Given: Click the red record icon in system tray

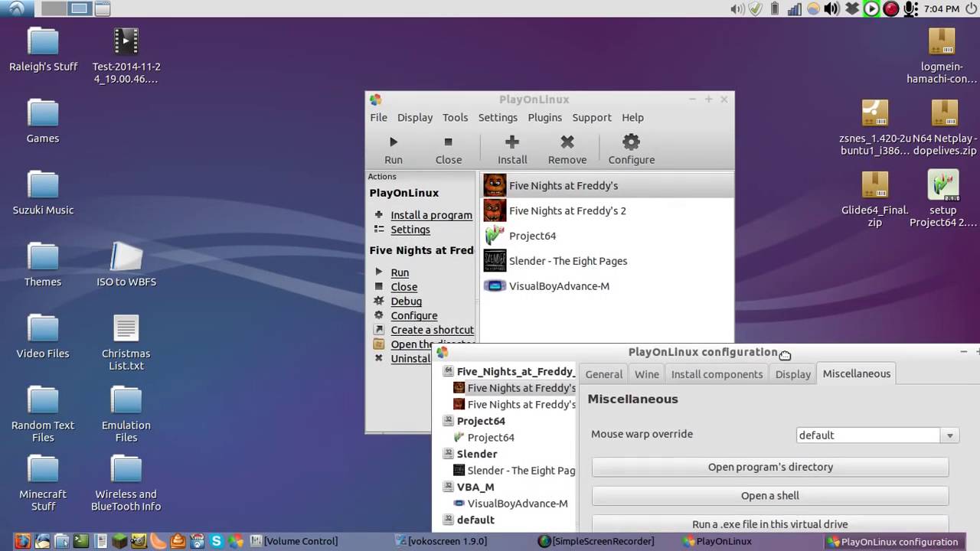Looking at the screenshot, I should (891, 8).
